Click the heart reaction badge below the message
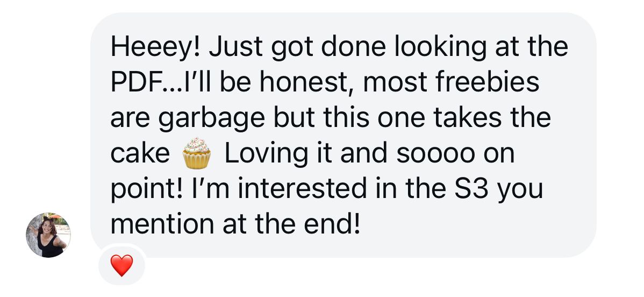Screen dimensions: 644x297 (x=121, y=265)
